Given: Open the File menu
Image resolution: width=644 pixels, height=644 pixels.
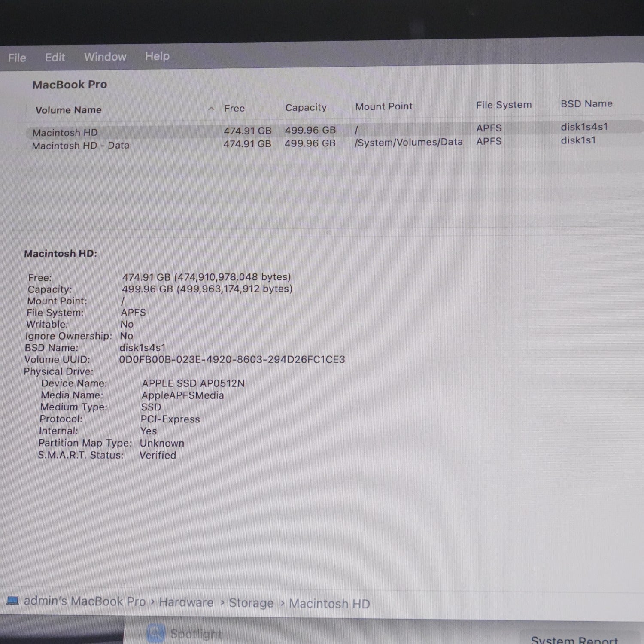Looking at the screenshot, I should pyautogui.click(x=17, y=58).
